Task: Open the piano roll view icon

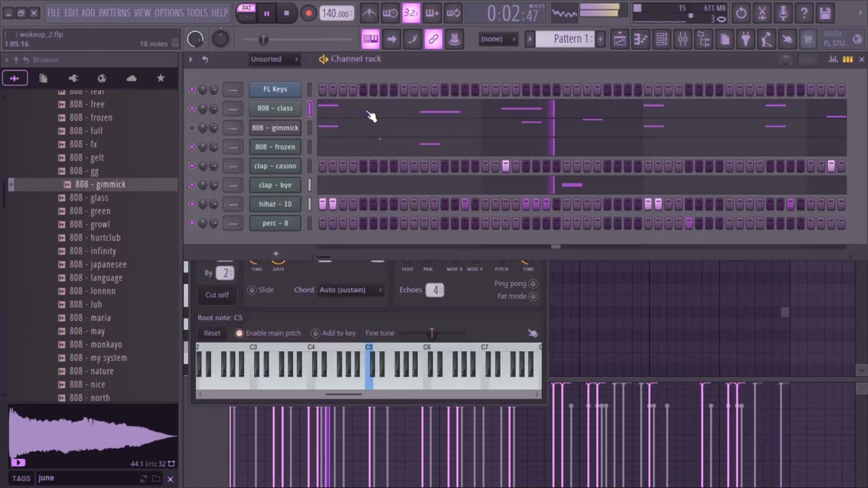Action: point(641,39)
